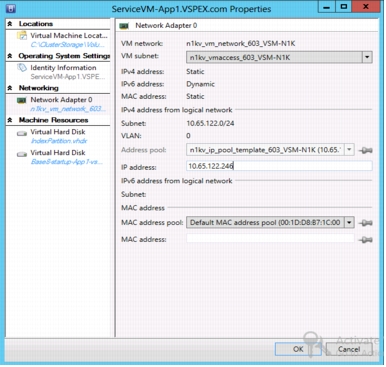This screenshot has height=367, width=386.
Task: Click the Virtual Machine Location folder icon
Action: click(x=22, y=35)
